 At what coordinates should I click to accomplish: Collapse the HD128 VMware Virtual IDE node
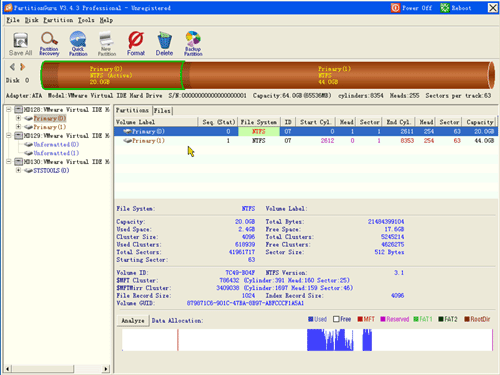point(9,109)
